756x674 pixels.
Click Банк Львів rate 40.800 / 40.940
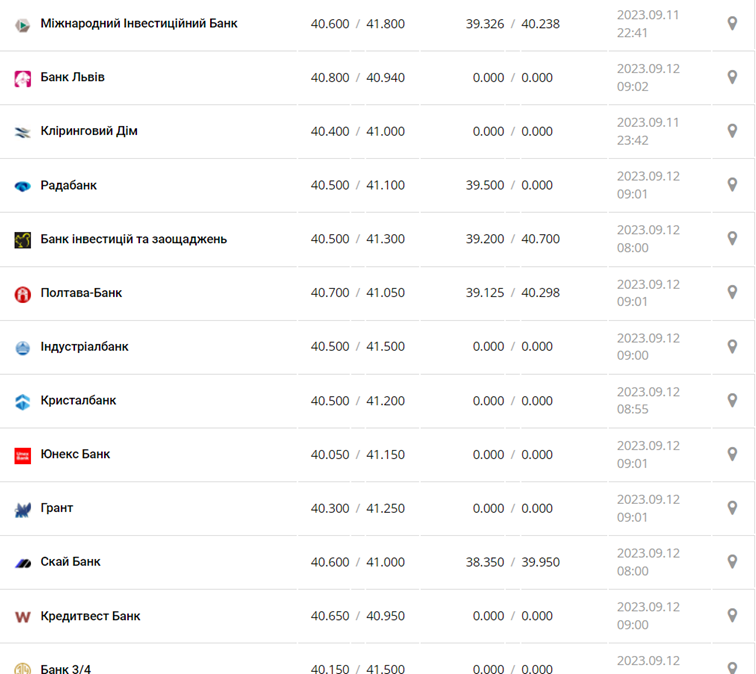(x=357, y=77)
